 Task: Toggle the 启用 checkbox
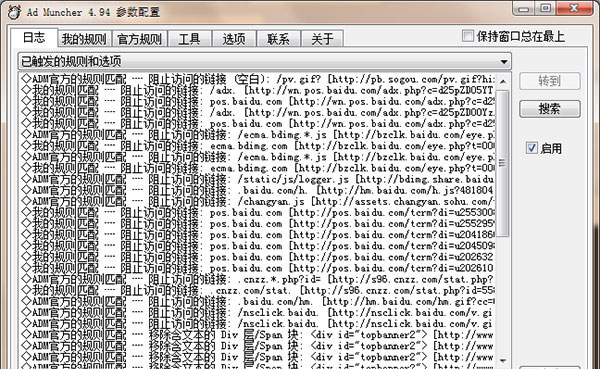[532, 148]
